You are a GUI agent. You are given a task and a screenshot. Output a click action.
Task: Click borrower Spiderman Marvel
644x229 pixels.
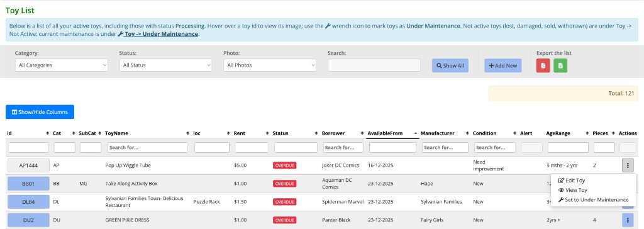click(x=343, y=202)
